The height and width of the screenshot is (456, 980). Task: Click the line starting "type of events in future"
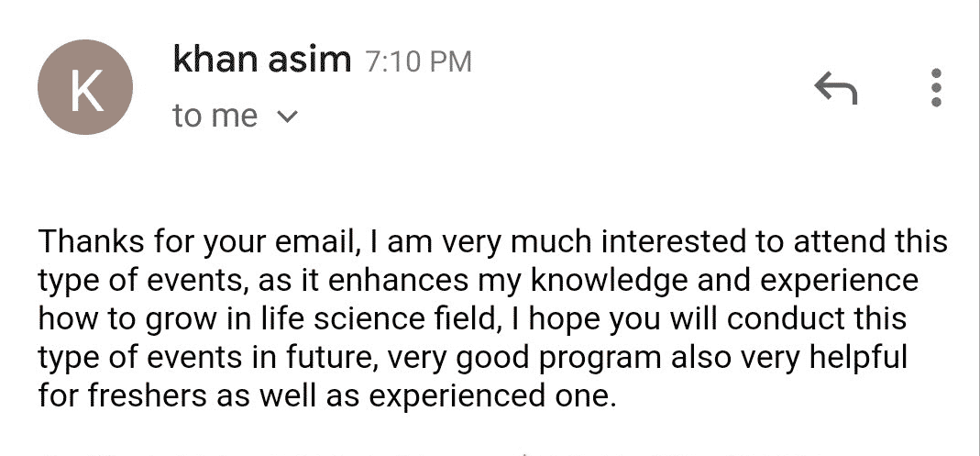(x=471, y=358)
